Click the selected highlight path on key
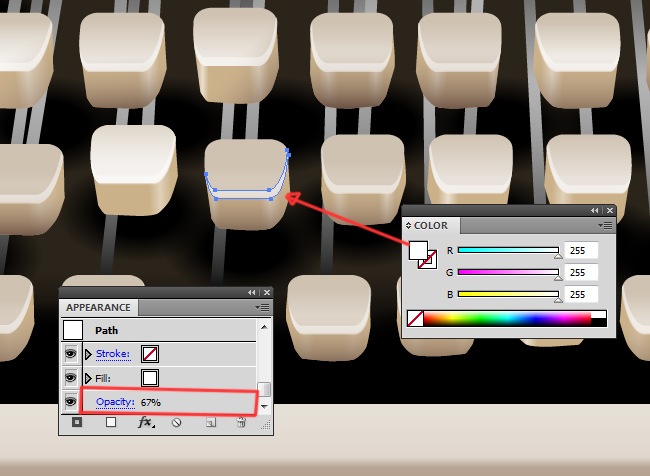650x476 pixels. click(243, 195)
